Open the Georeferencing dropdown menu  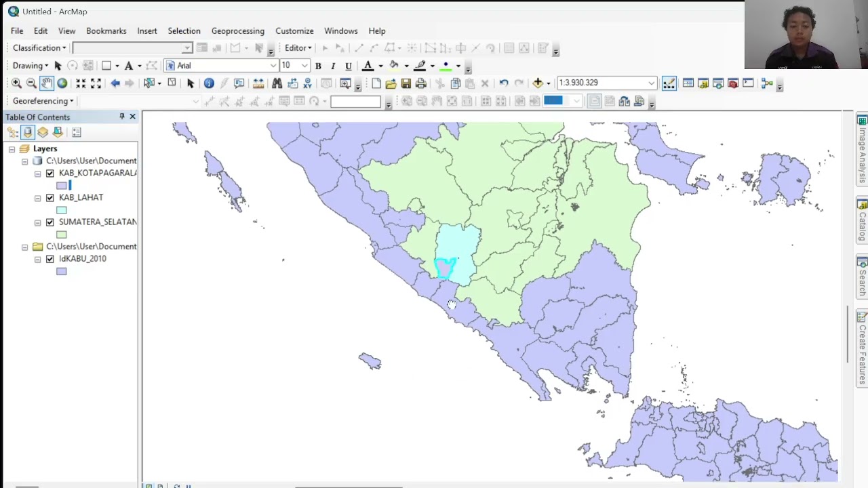[x=43, y=101]
